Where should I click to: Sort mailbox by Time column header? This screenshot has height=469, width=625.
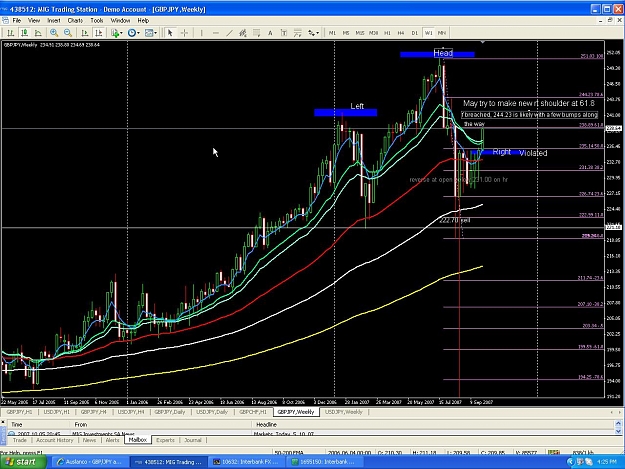[39, 425]
